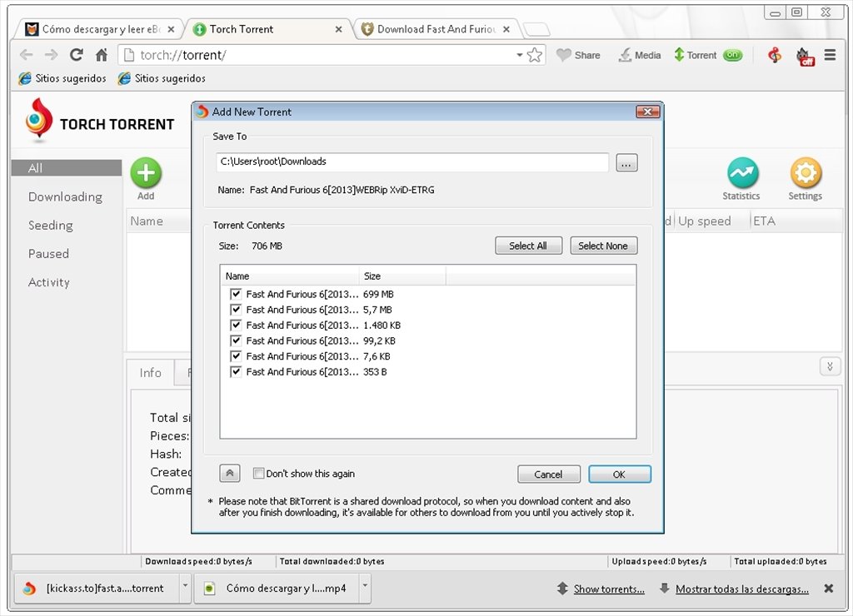Open the Statistics panel icon
The width and height of the screenshot is (853, 616).
tap(742, 172)
